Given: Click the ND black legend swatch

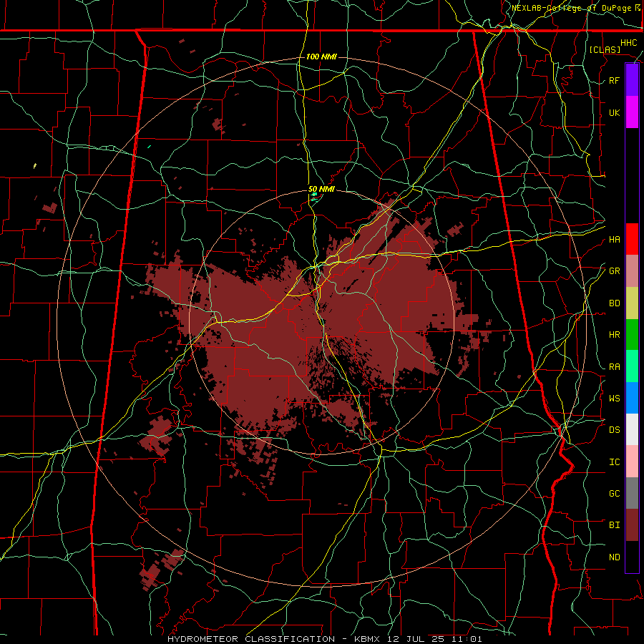Looking at the screenshot, I should [632, 557].
